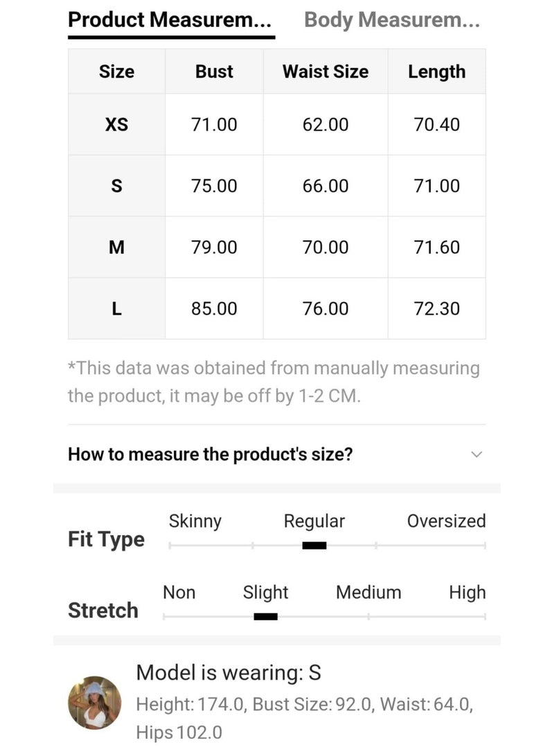
Task: Click the XS bust value 71.00
Action: tap(214, 125)
